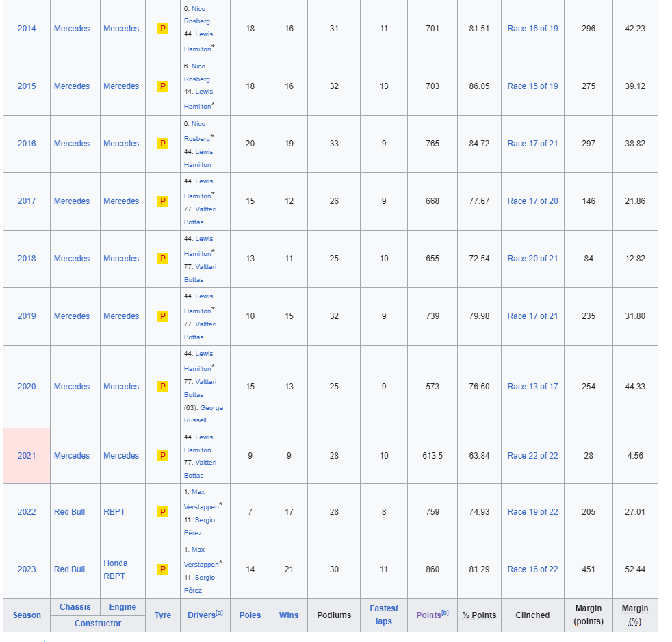This screenshot has height=642, width=672.
Task: Click the Race 15 of 19 link
Action: (x=532, y=86)
